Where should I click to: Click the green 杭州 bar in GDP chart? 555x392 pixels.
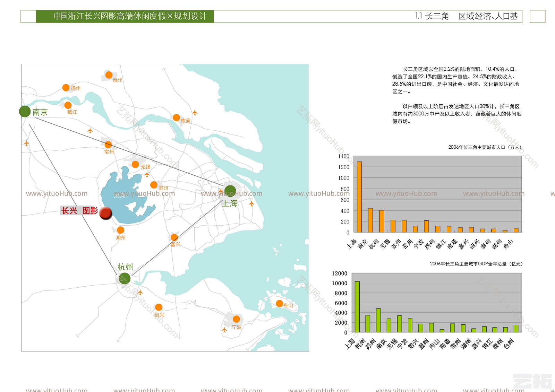coord(368,324)
